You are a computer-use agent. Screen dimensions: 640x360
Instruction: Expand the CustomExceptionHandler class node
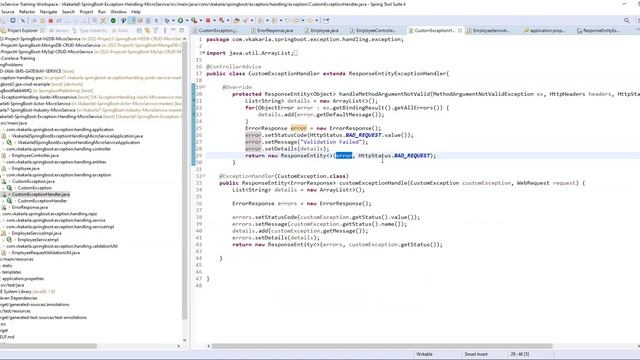pyautogui.click(x=3, y=201)
